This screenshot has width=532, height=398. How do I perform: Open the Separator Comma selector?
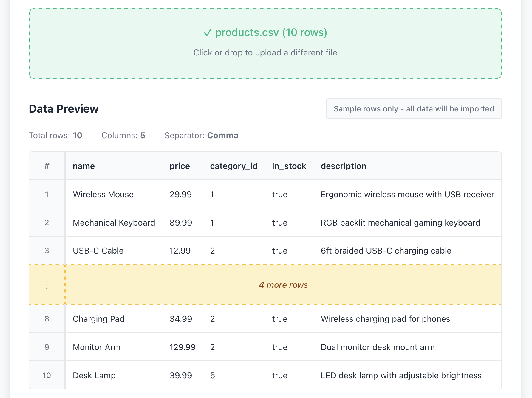tap(222, 136)
